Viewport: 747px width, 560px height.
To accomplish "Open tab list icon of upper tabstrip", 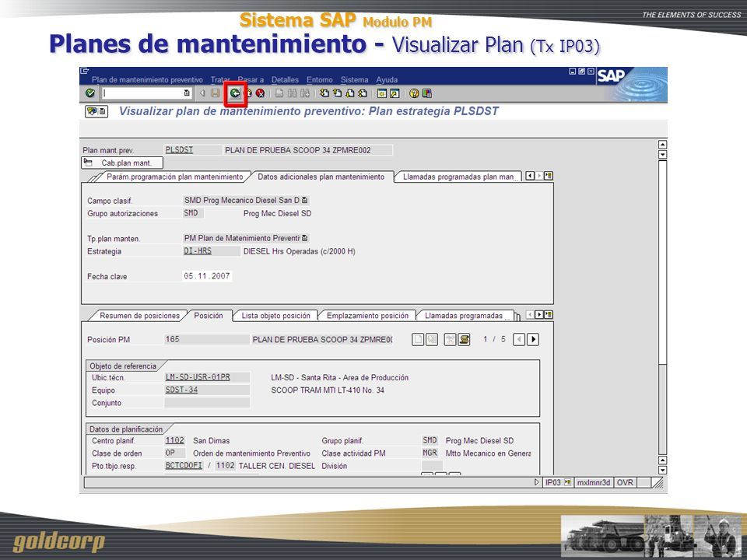I will click(x=549, y=176).
